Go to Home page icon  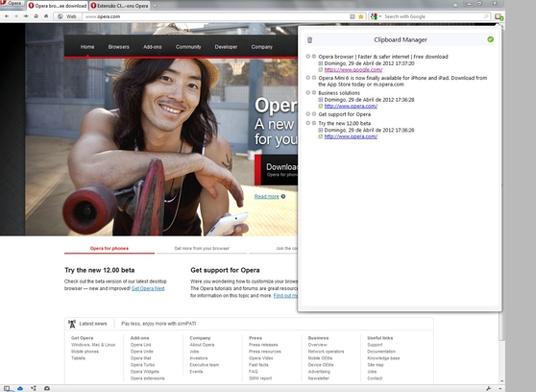(x=46, y=16)
